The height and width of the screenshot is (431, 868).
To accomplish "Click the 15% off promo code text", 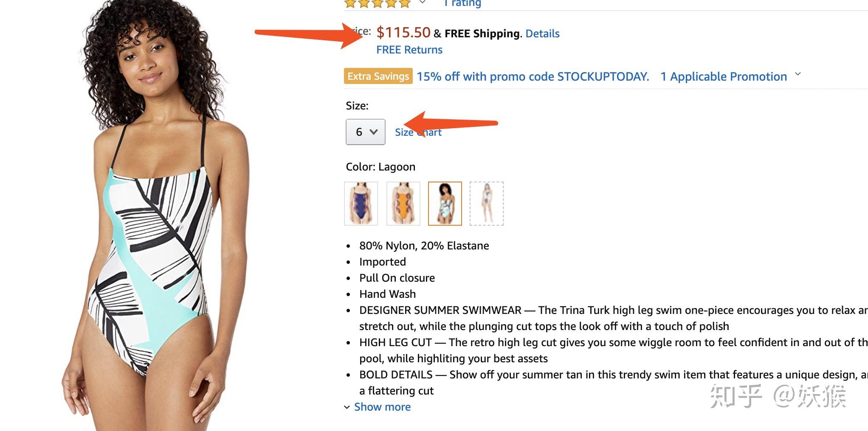I will 533,76.
